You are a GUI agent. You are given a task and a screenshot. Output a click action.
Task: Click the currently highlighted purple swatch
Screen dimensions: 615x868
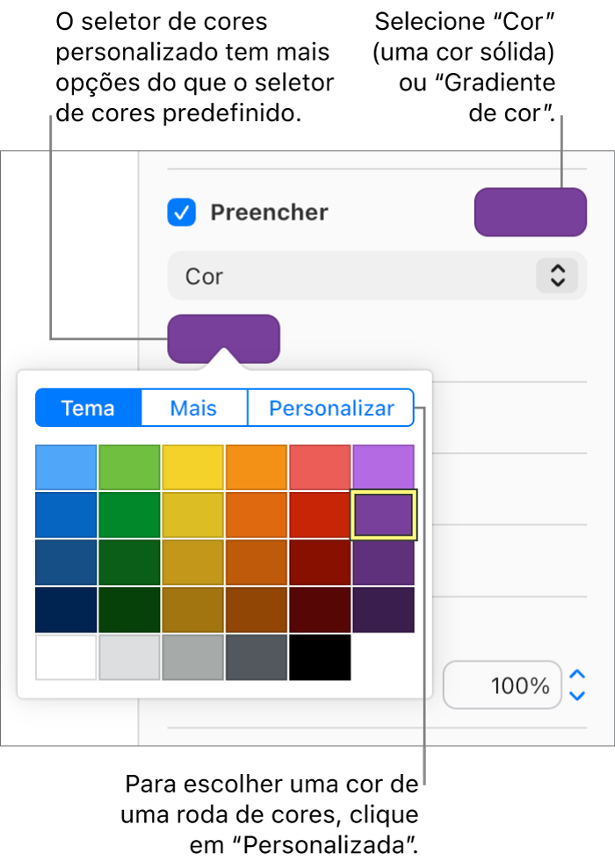pos(383,515)
